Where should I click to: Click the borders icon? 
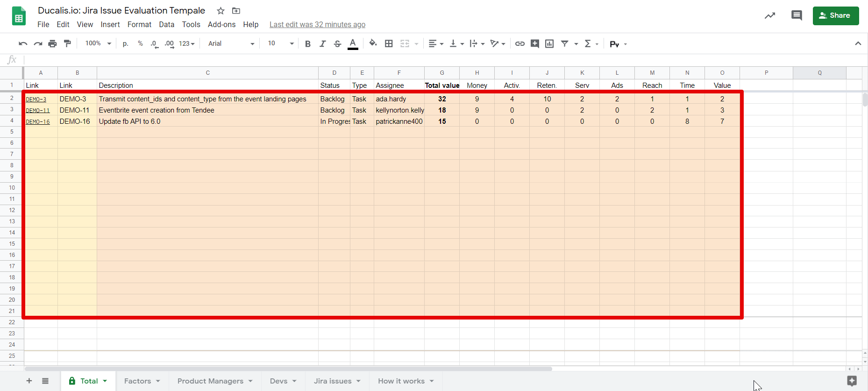coord(389,43)
